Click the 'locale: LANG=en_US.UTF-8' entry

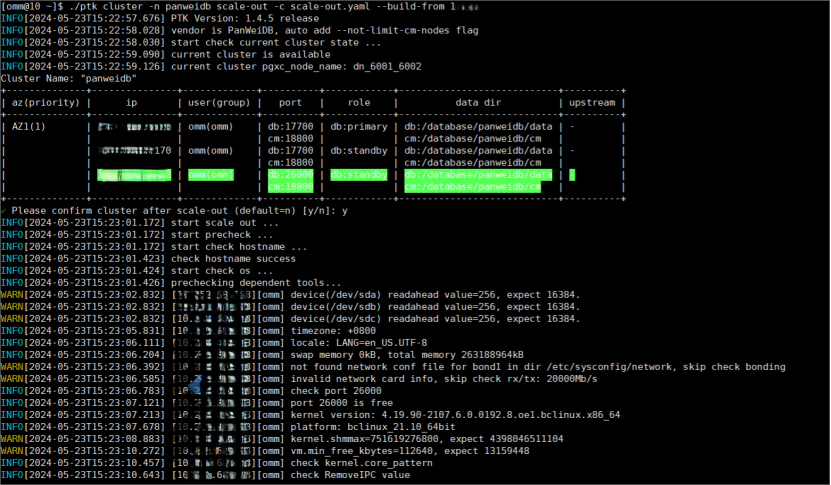[x=359, y=343]
